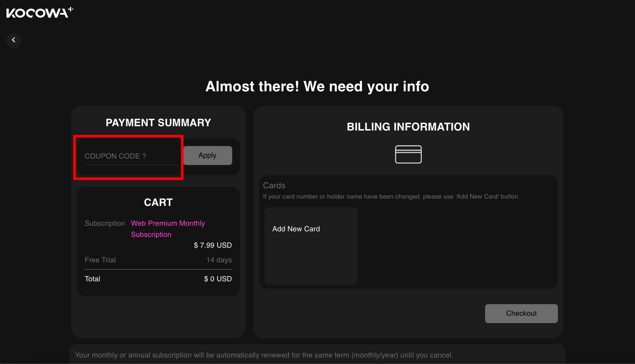
Task: Click the Total label in cart
Action: coord(92,279)
